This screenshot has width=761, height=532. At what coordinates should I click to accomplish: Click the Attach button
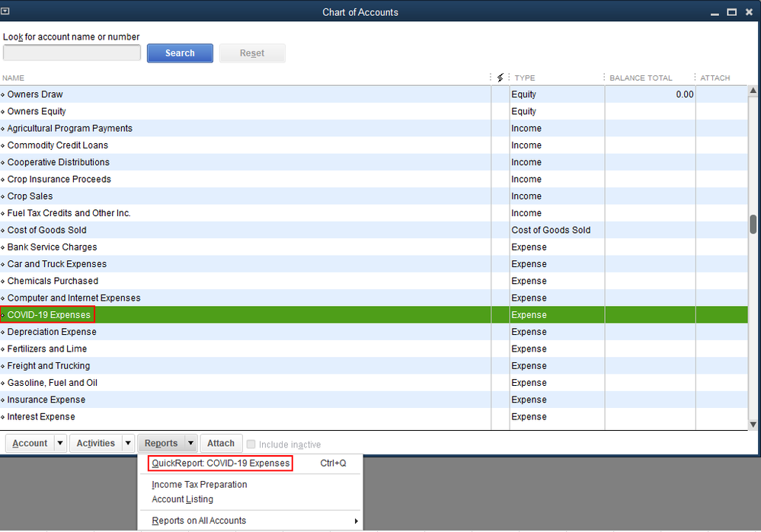coord(221,443)
